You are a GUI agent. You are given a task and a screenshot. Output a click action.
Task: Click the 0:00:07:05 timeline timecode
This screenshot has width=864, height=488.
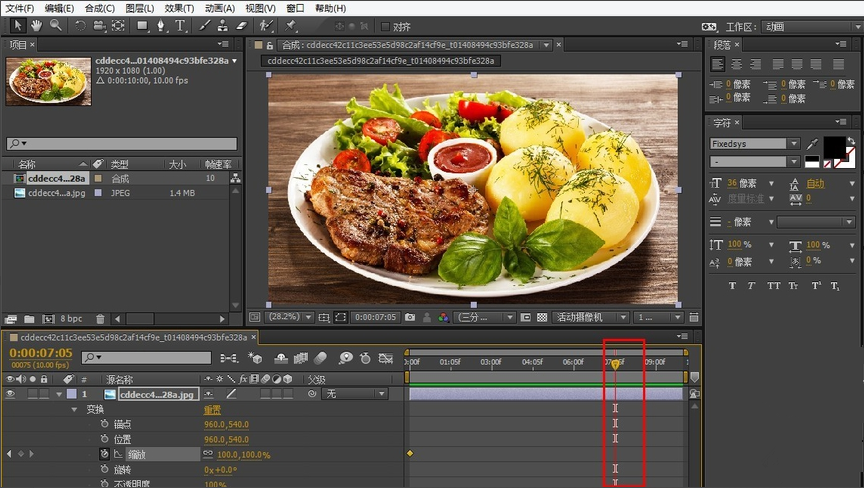coord(40,352)
